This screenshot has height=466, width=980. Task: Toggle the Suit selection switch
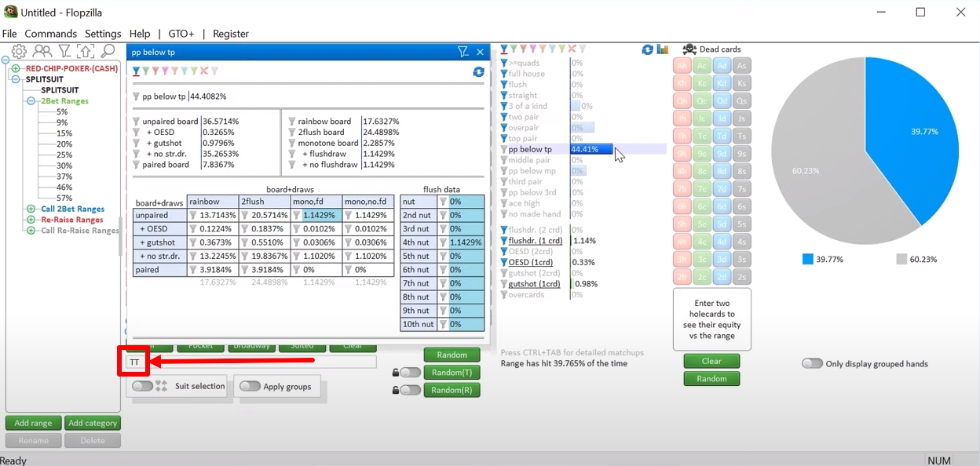click(142, 386)
